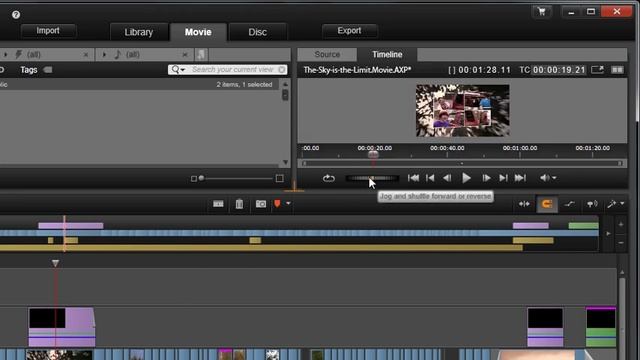Add a new library tab icon
This screenshot has width=640, height=360.
coord(201,54)
